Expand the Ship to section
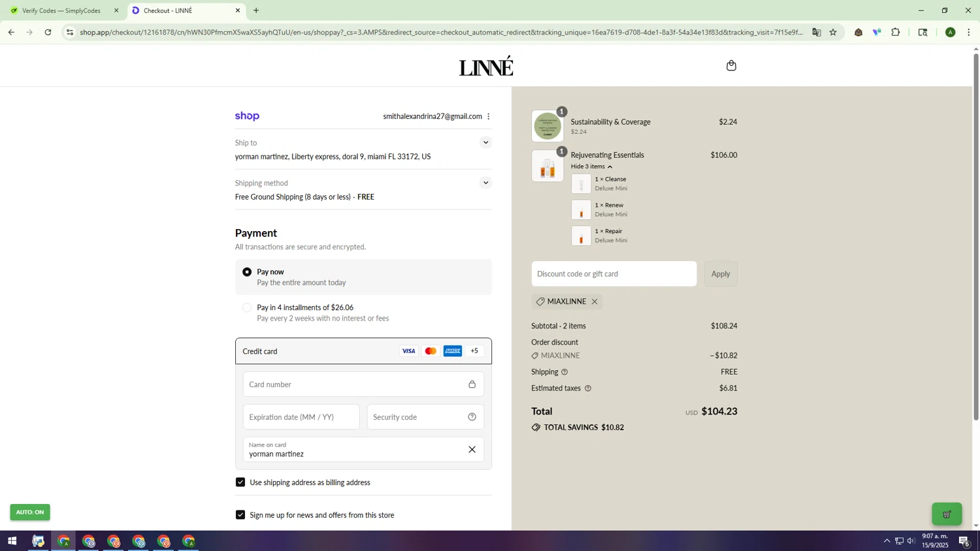Image resolution: width=980 pixels, height=551 pixels. (x=485, y=143)
